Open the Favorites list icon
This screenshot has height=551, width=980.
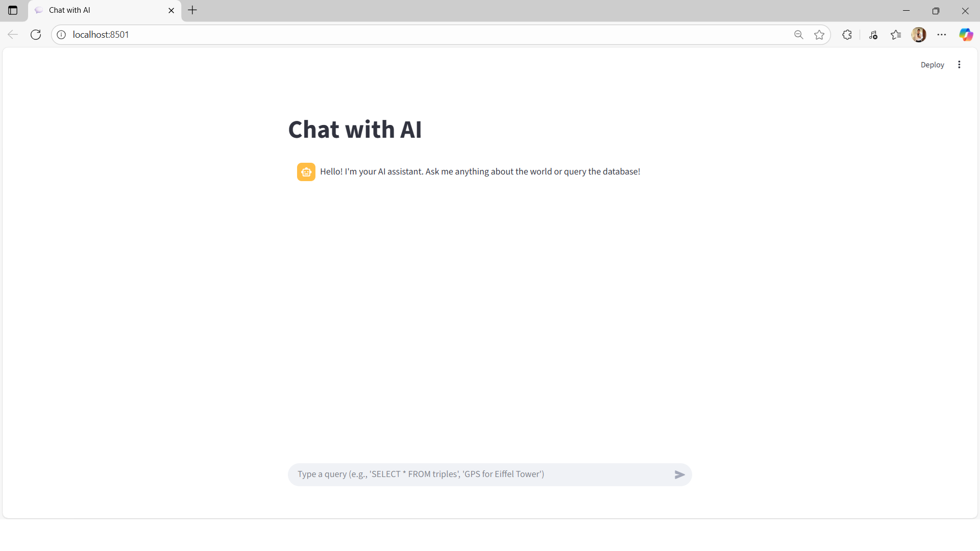pyautogui.click(x=896, y=35)
